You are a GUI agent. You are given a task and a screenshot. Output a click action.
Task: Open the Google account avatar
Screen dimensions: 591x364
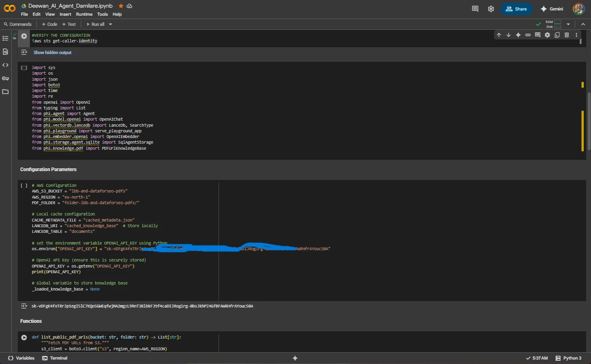tap(578, 8)
